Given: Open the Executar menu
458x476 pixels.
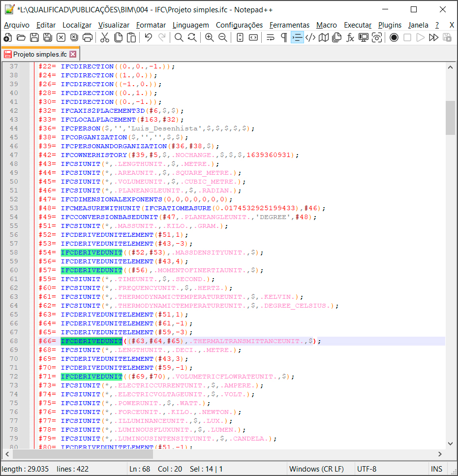Looking at the screenshot, I should (358, 25).
